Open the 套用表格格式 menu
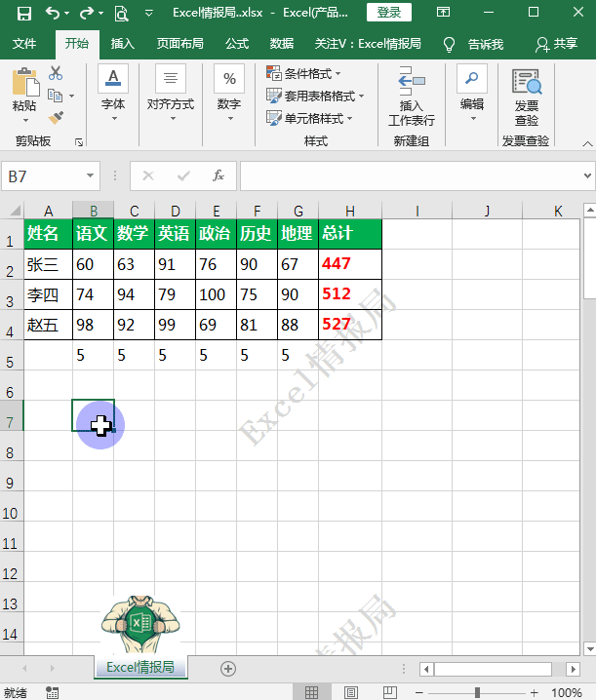 (x=315, y=96)
